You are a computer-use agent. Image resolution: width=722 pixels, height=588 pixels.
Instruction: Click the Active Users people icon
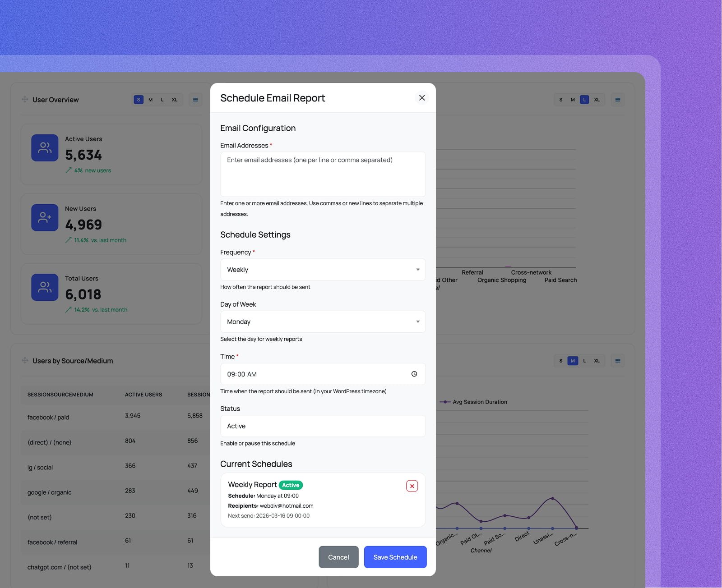pos(44,147)
